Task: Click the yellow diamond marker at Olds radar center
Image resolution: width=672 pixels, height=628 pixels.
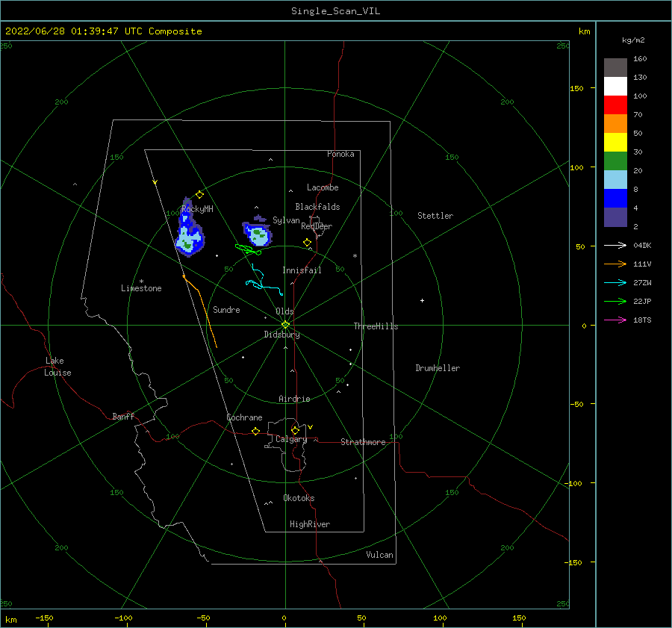Action: 285,325
